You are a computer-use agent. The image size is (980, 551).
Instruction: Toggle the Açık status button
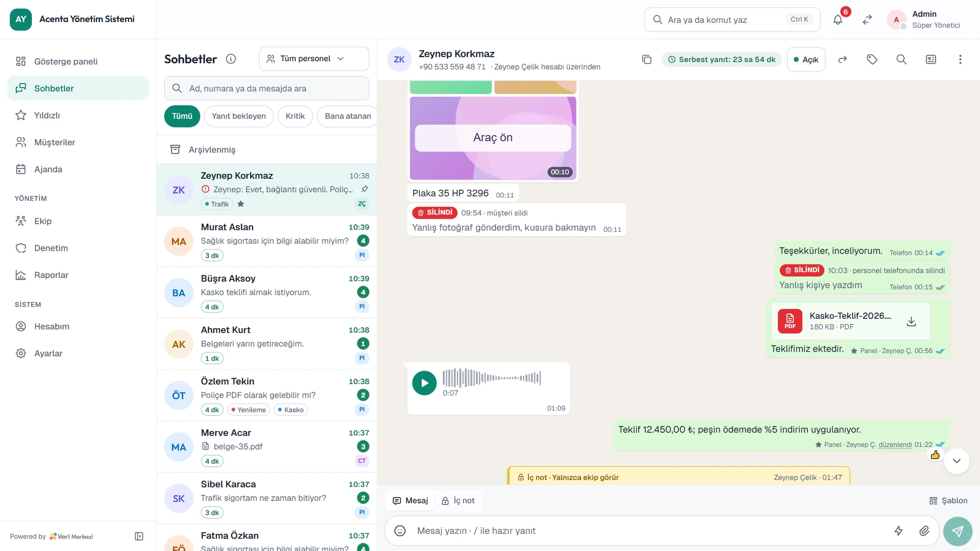point(806,59)
